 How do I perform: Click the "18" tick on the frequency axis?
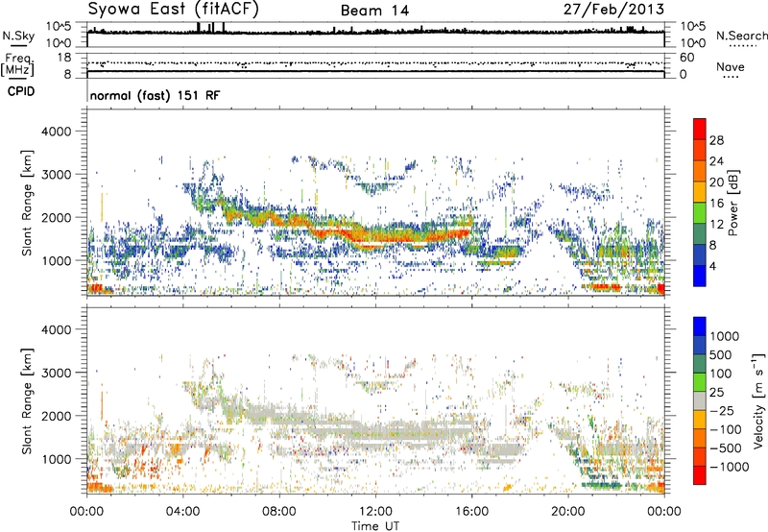[x=64, y=58]
